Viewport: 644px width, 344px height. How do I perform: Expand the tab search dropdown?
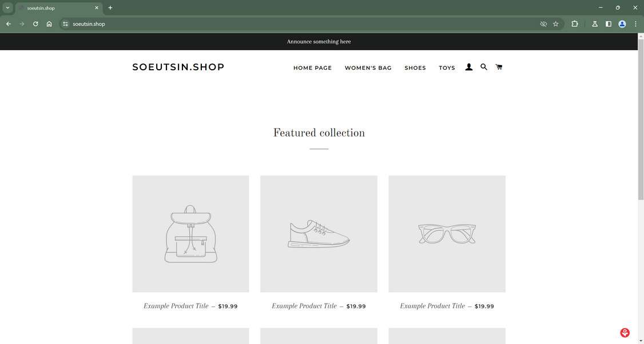[7, 8]
